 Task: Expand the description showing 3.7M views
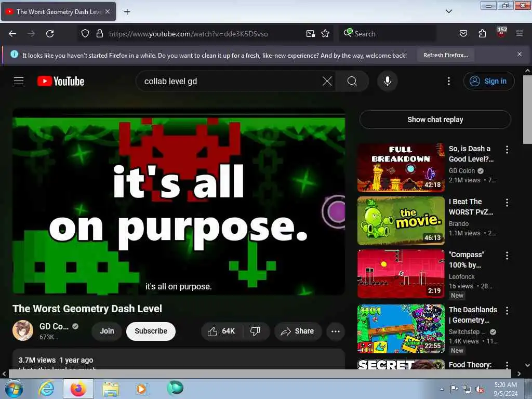click(179, 360)
